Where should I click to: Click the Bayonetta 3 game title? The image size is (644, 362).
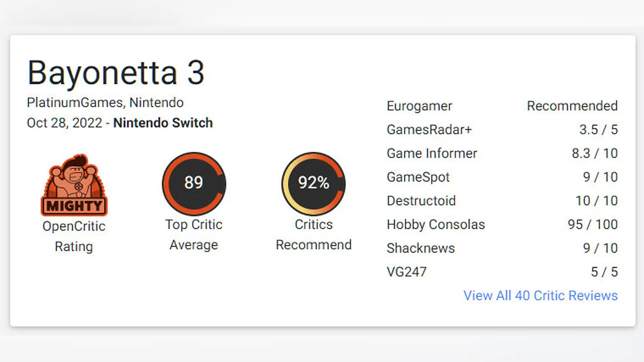tap(116, 73)
